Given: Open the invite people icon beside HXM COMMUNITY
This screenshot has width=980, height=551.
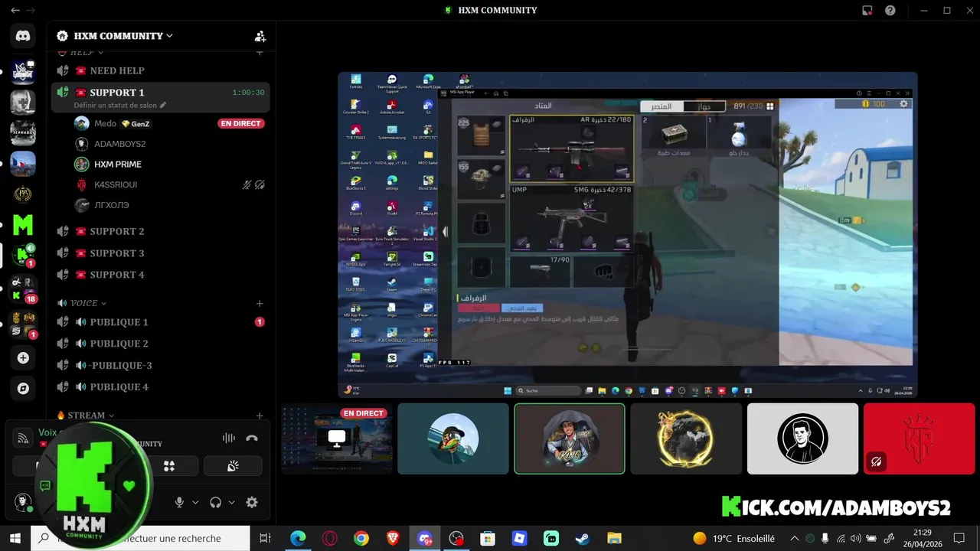Looking at the screenshot, I should [260, 36].
